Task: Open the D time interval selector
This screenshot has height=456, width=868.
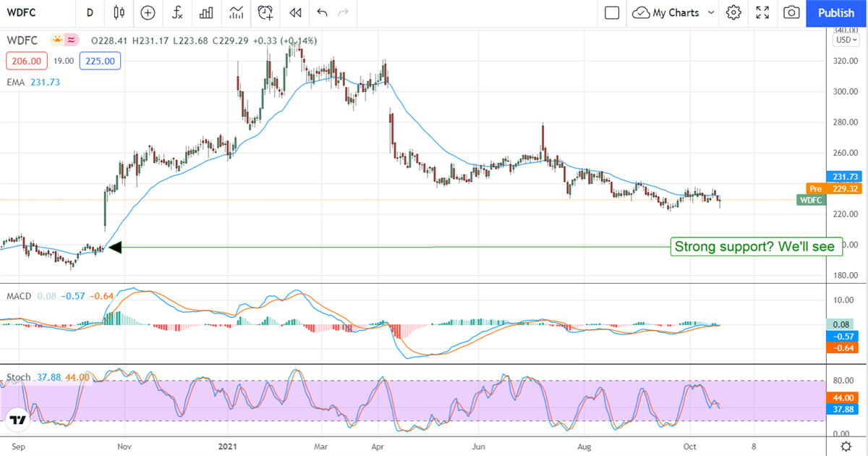Action: (x=89, y=12)
